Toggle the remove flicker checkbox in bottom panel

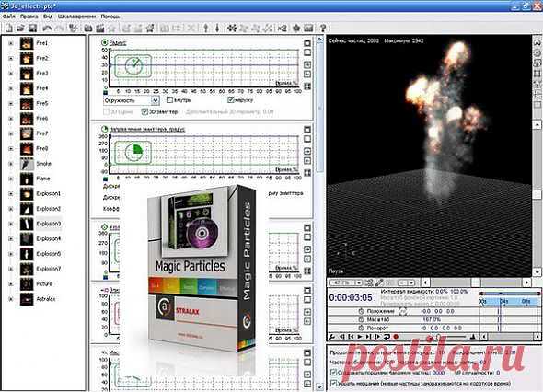[x=333, y=383]
